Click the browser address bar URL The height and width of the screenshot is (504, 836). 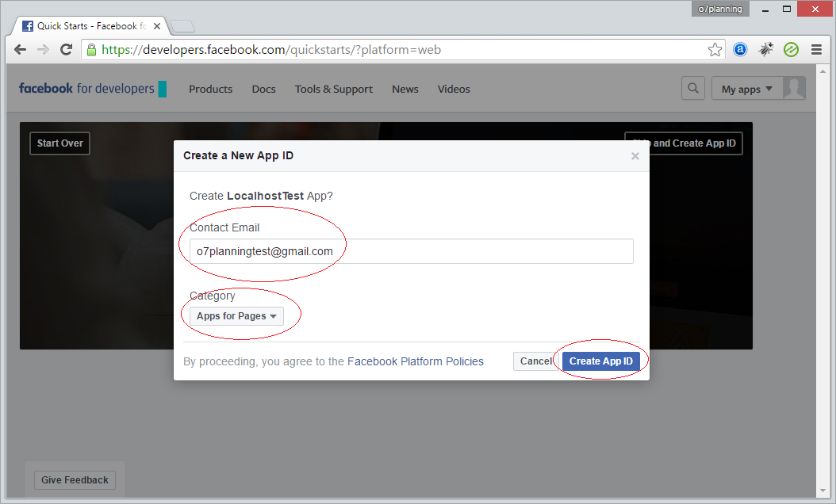click(270, 50)
